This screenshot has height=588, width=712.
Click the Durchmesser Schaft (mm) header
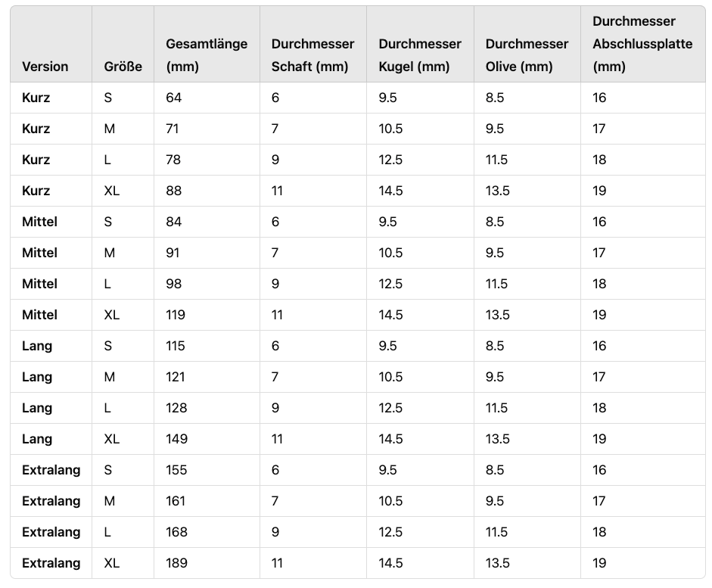pos(312,55)
